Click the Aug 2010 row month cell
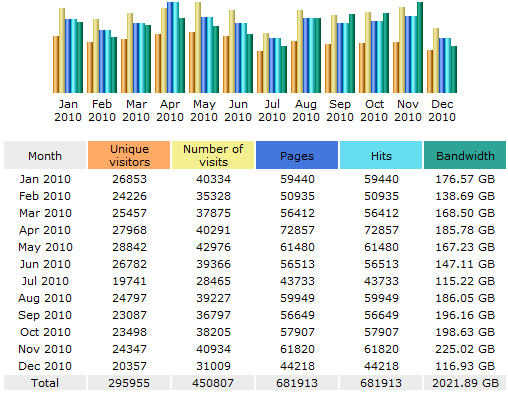The height and width of the screenshot is (393, 508). tap(45, 298)
